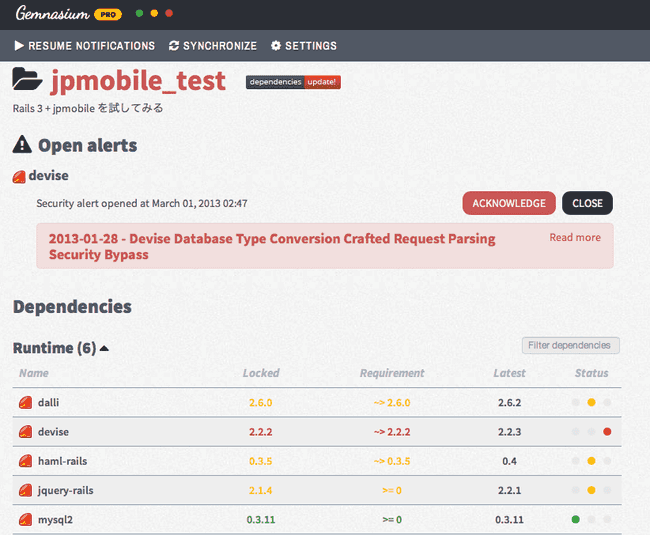This screenshot has width=650, height=535.
Task: Click the green status dot for mysql2
Action: coord(575,520)
